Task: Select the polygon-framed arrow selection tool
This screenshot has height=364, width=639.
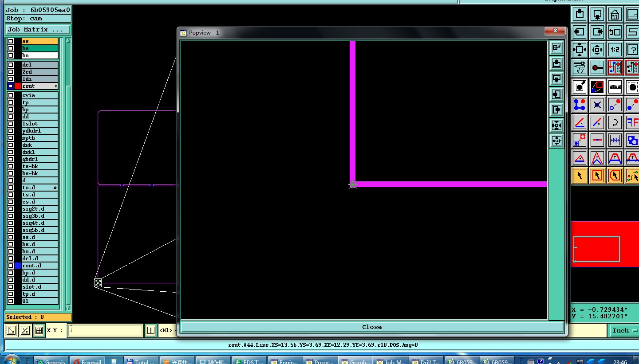Action: click(x=615, y=176)
